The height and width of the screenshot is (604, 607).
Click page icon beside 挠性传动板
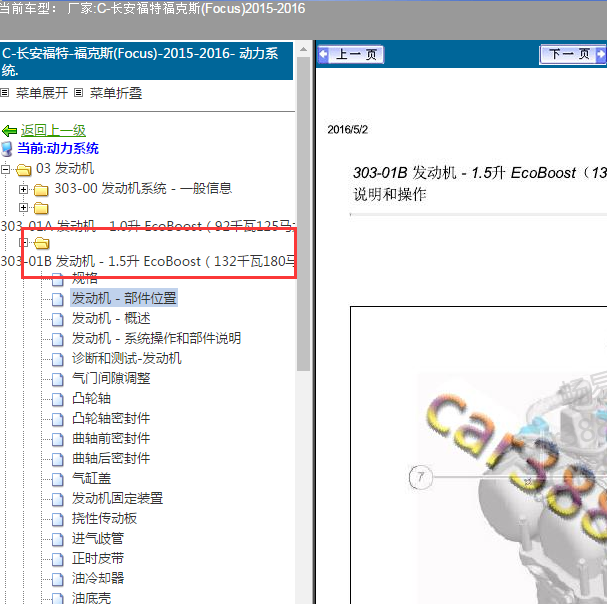pyautogui.click(x=58, y=520)
